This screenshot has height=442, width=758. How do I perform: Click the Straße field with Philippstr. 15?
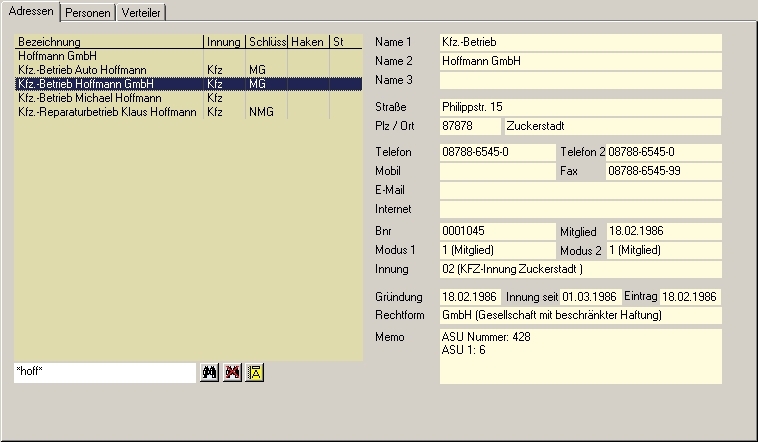click(579, 107)
